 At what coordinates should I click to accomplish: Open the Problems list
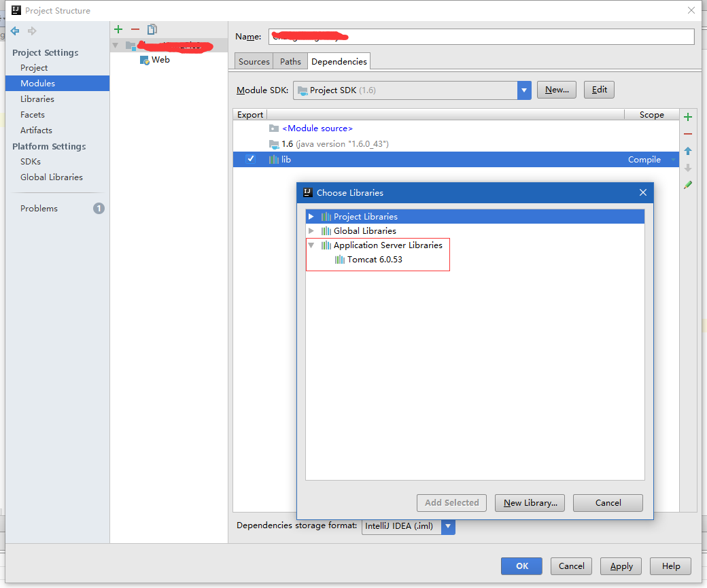coord(39,208)
